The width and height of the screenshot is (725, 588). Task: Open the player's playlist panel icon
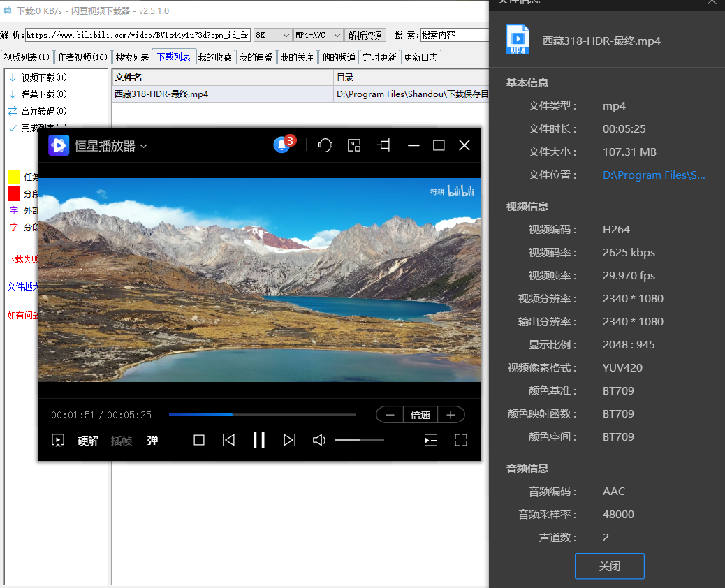click(x=431, y=440)
